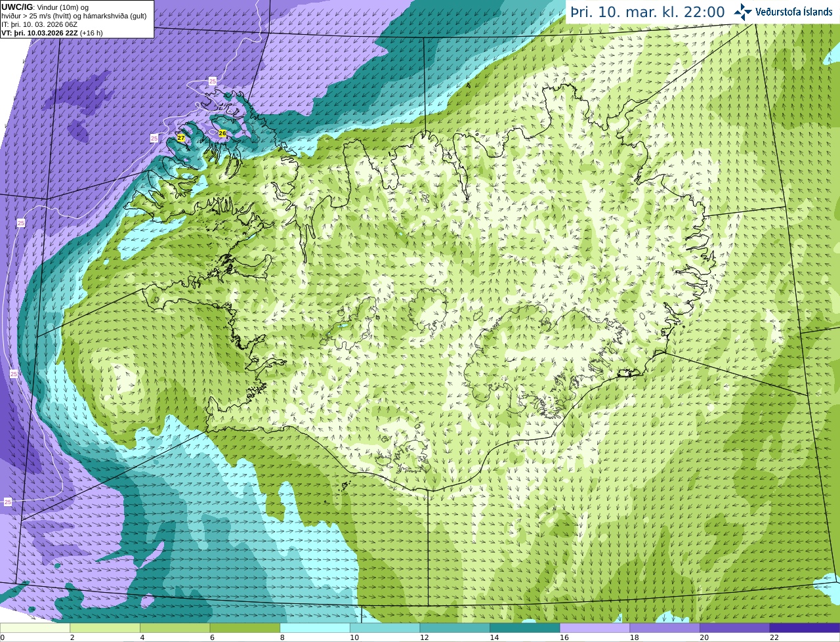Pick the 16–18 m/s lavender swatch
This screenshot has height=642, width=840.
[595, 628]
